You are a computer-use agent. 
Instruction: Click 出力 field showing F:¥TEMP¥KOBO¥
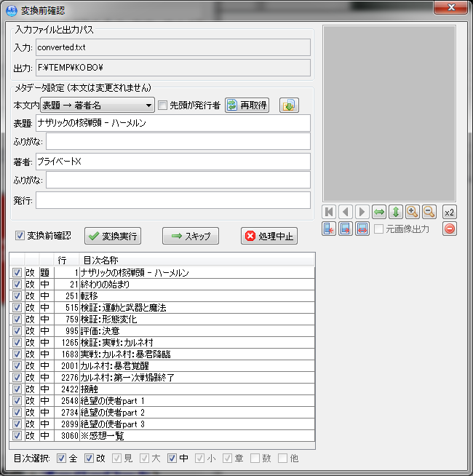(x=173, y=68)
